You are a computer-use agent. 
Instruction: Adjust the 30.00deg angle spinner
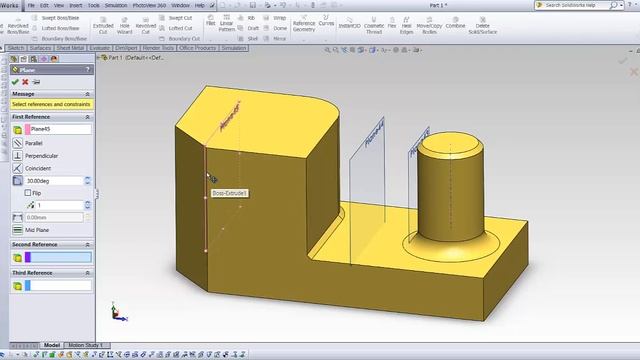click(87, 181)
